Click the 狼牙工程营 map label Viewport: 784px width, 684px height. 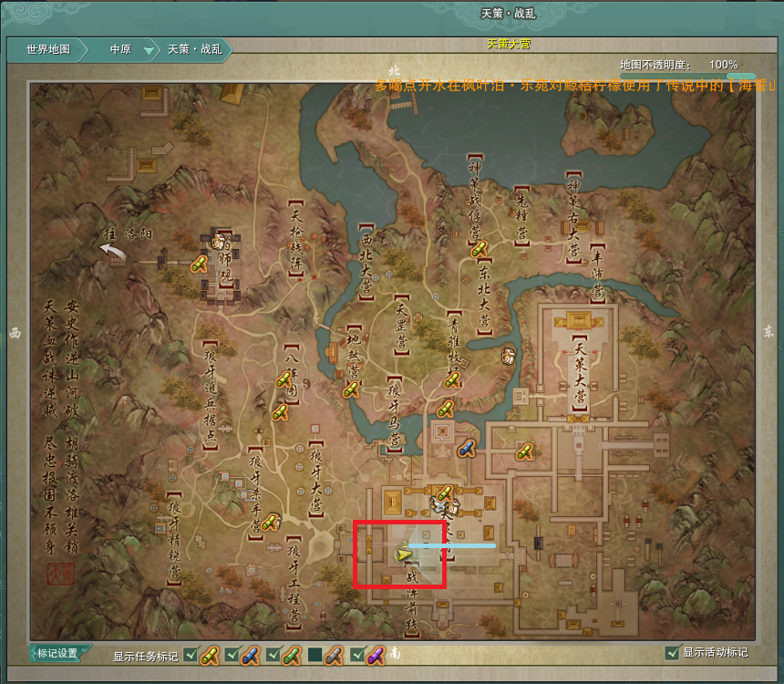pos(294,584)
